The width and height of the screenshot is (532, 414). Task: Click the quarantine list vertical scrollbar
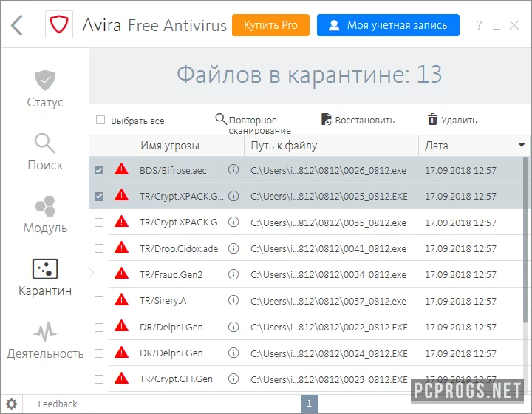coord(525,240)
